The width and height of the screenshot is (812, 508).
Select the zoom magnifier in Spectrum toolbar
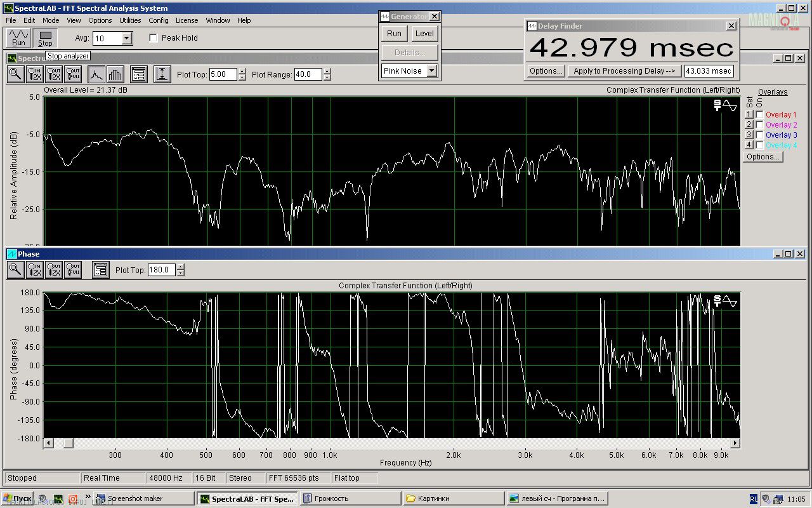click(15, 74)
